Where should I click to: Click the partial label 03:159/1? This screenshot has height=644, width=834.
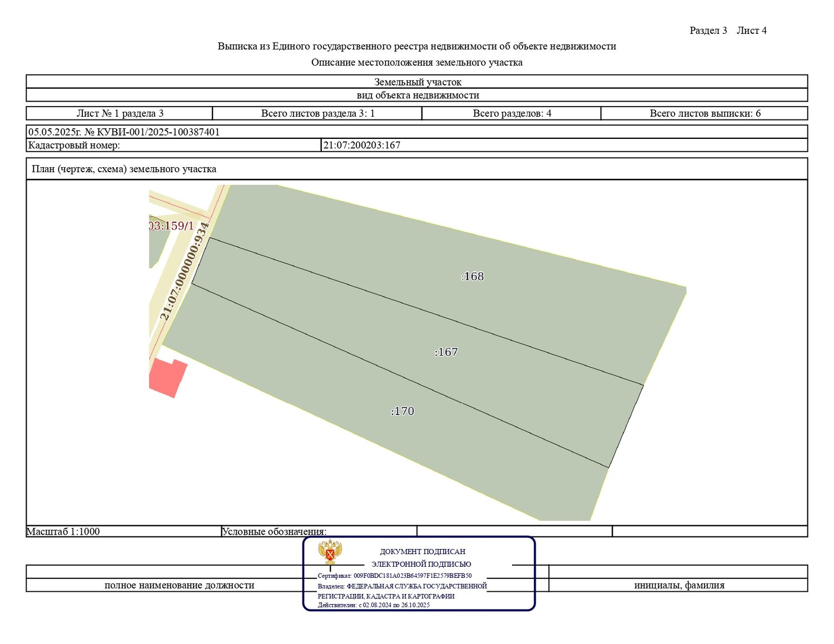tap(171, 226)
